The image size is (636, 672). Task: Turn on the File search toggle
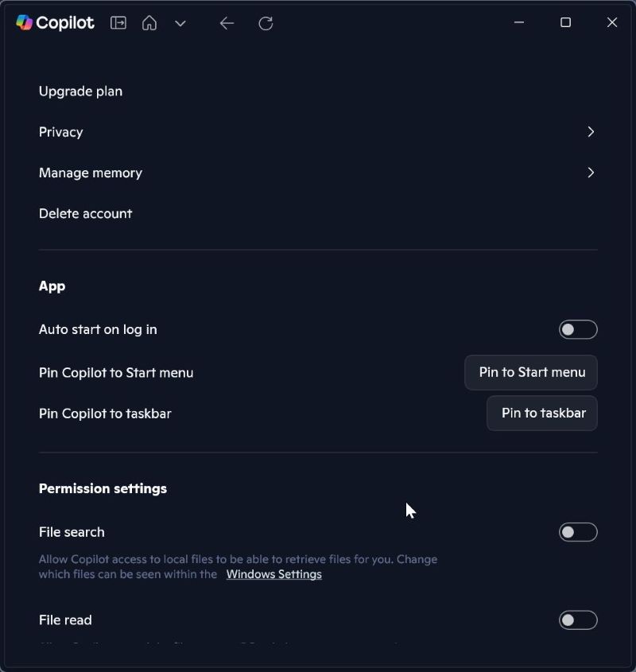pos(578,532)
